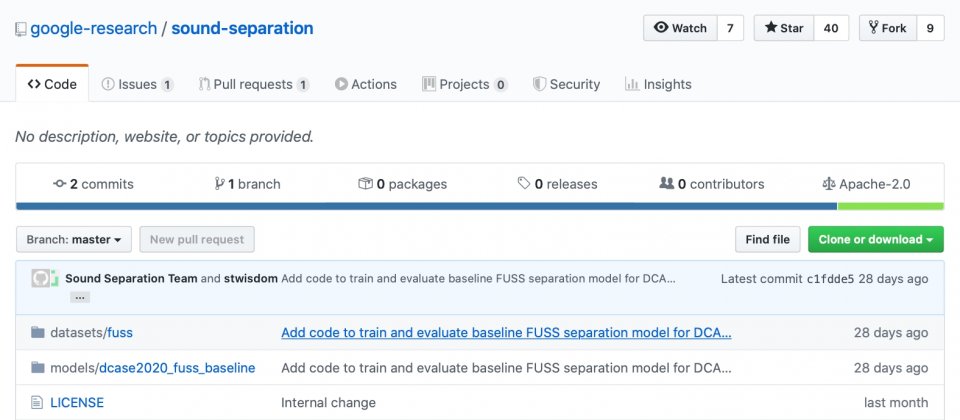Open commit message for models/dcase2020_fuss_baseline row

coord(506,368)
